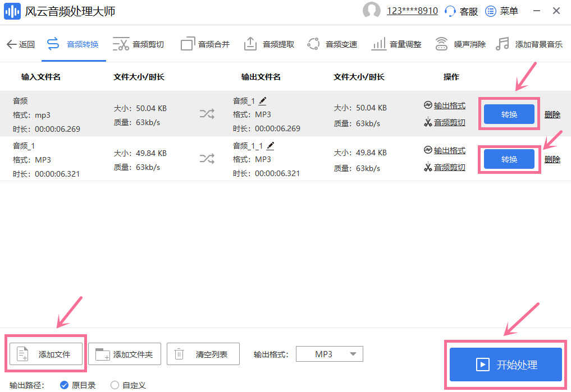This screenshot has height=392, width=571.
Task: Delete the 音频 row via 删除
Action: pos(552,114)
